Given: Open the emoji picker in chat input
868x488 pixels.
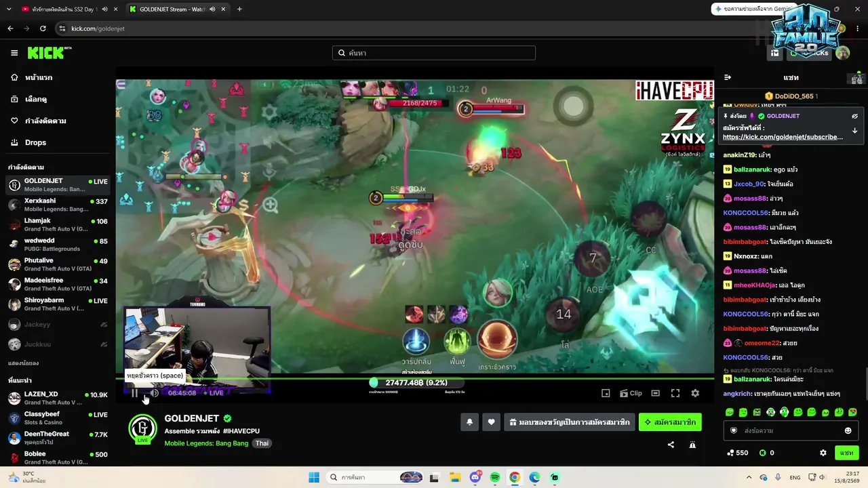Looking at the screenshot, I should pyautogui.click(x=848, y=430).
